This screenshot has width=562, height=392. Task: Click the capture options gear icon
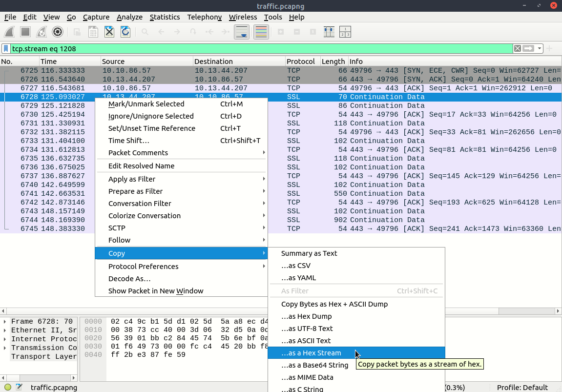[x=58, y=32]
